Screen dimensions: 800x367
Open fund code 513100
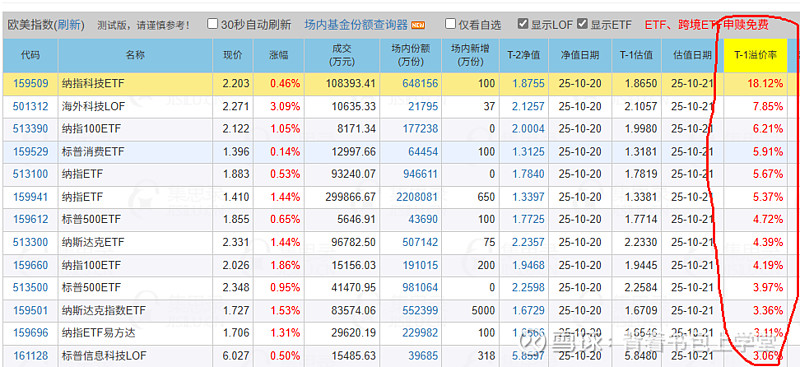click(31, 174)
